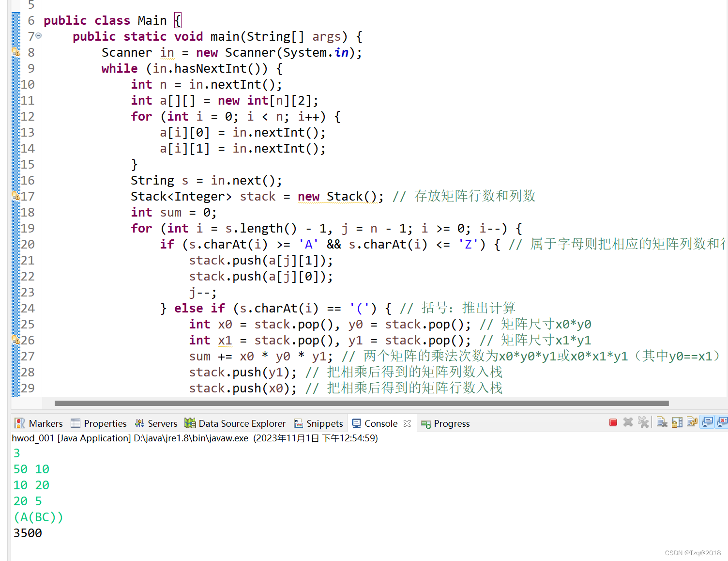This screenshot has height=561, width=728.
Task: Click the warning marker on line 17
Action: tap(15, 196)
